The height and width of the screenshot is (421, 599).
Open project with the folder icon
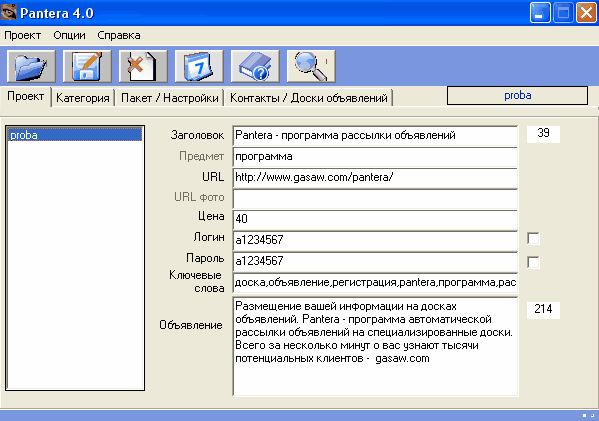click(x=31, y=66)
